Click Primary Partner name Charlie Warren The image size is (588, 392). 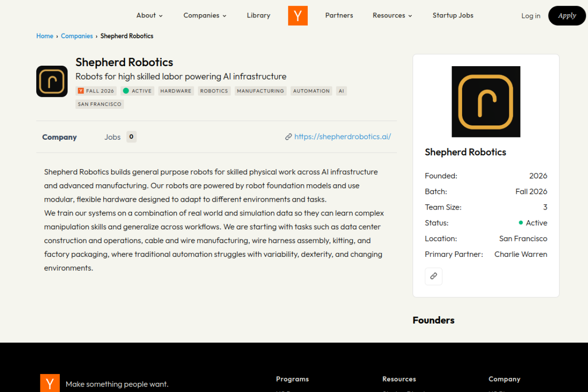click(521, 255)
